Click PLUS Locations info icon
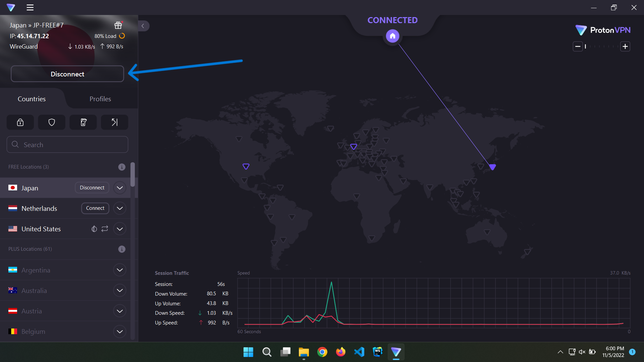 click(122, 249)
